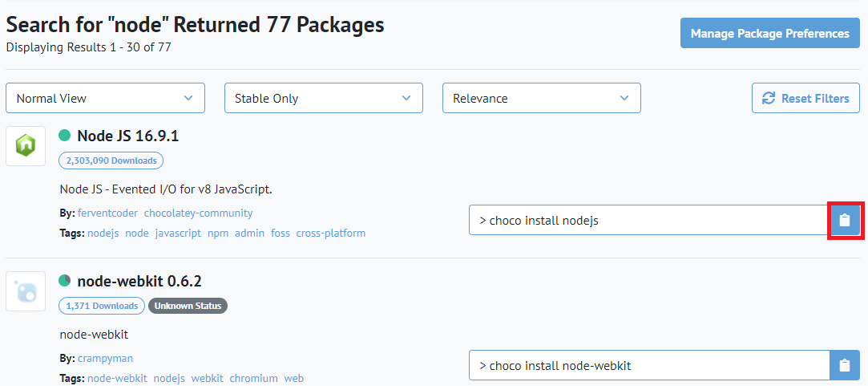The width and height of the screenshot is (868, 386).
Task: Click the refresh icon in Reset Filters
Action: point(769,99)
